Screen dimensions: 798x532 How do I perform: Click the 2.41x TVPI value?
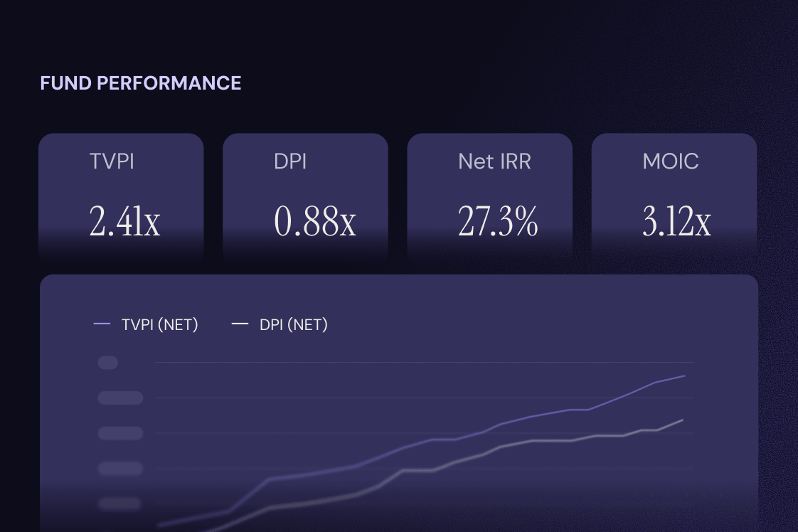coord(124,221)
